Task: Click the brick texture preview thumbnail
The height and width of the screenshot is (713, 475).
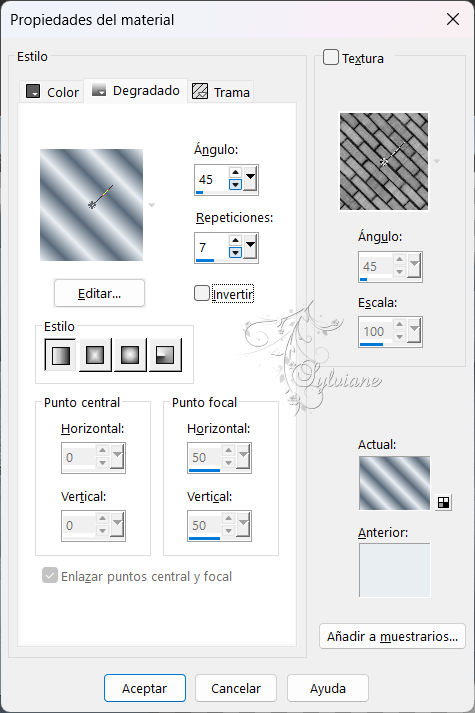Action: point(384,161)
